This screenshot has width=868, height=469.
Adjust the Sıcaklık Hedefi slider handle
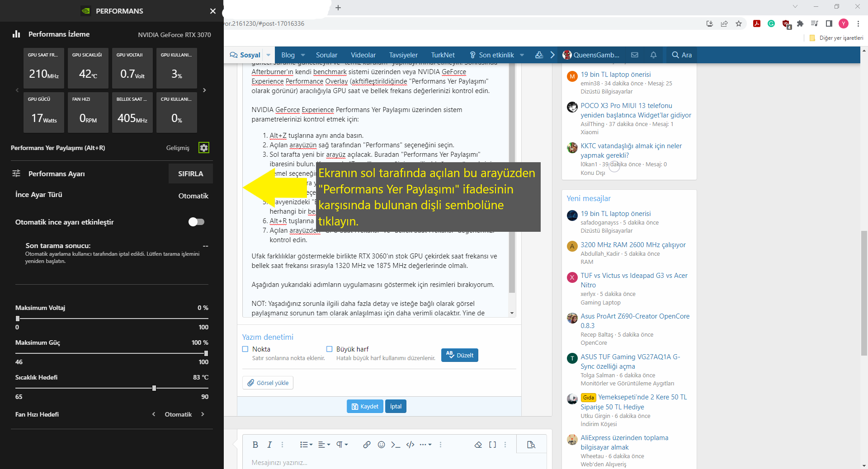154,388
